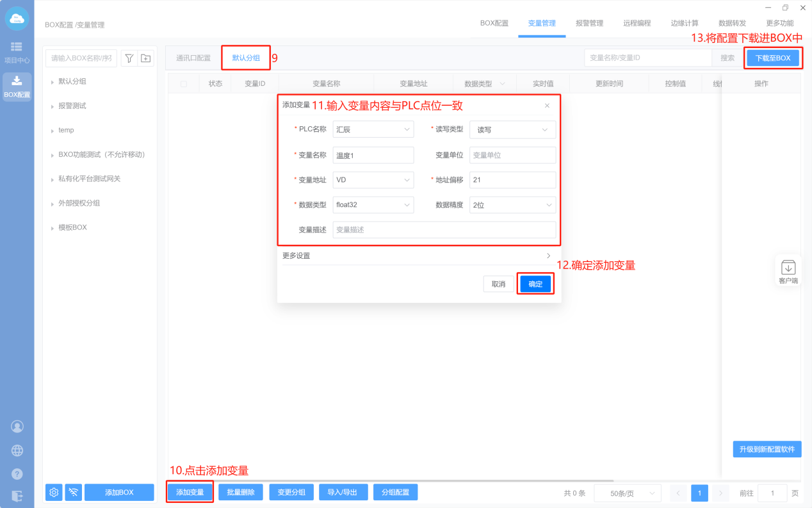This screenshot has width=812, height=508.
Task: Click the 地址偏移 input field
Action: (x=512, y=180)
